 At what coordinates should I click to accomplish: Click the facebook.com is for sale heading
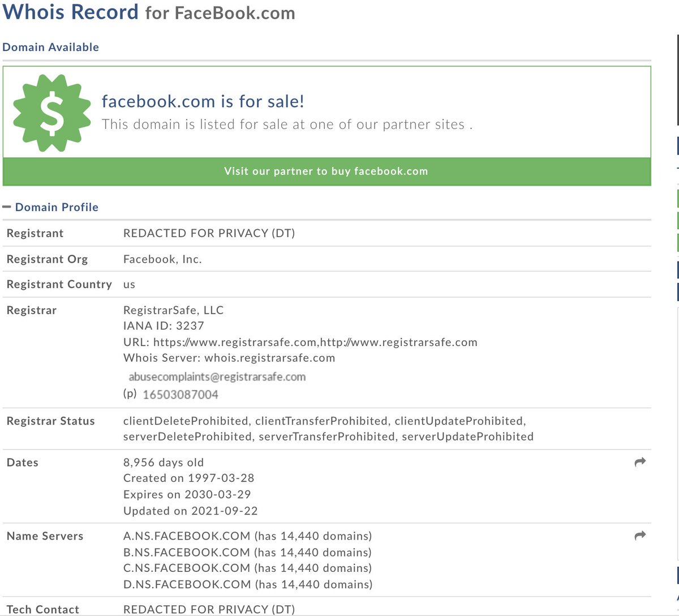203,101
